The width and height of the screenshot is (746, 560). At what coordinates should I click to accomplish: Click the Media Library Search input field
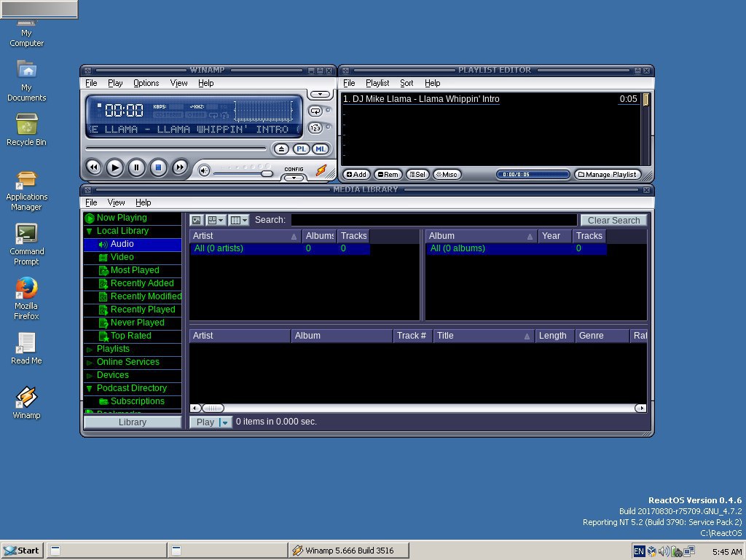coord(434,220)
